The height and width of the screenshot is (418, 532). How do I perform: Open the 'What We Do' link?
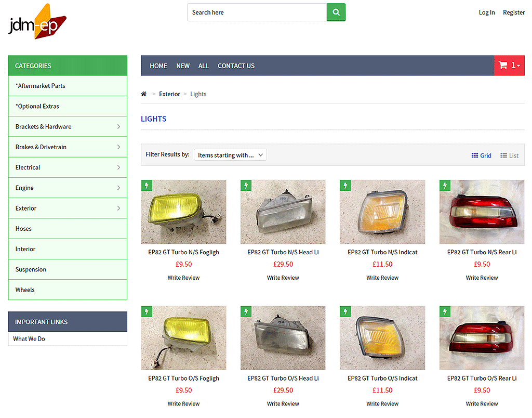coord(29,339)
